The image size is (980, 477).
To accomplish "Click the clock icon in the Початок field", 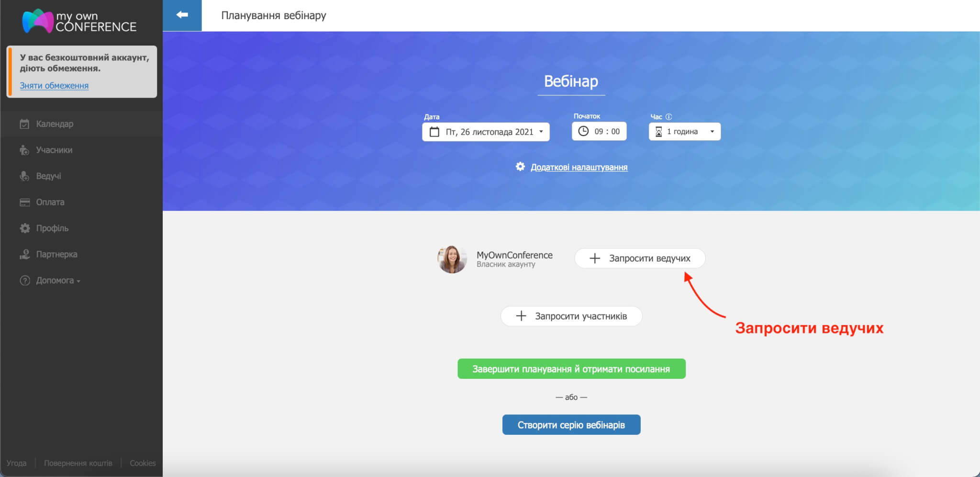I will [583, 131].
